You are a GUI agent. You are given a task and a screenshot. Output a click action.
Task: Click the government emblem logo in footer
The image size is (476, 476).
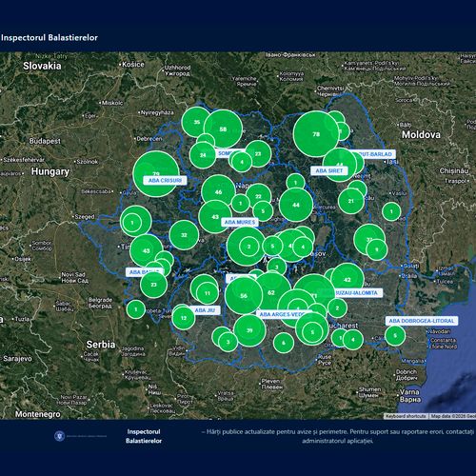pos(59,436)
